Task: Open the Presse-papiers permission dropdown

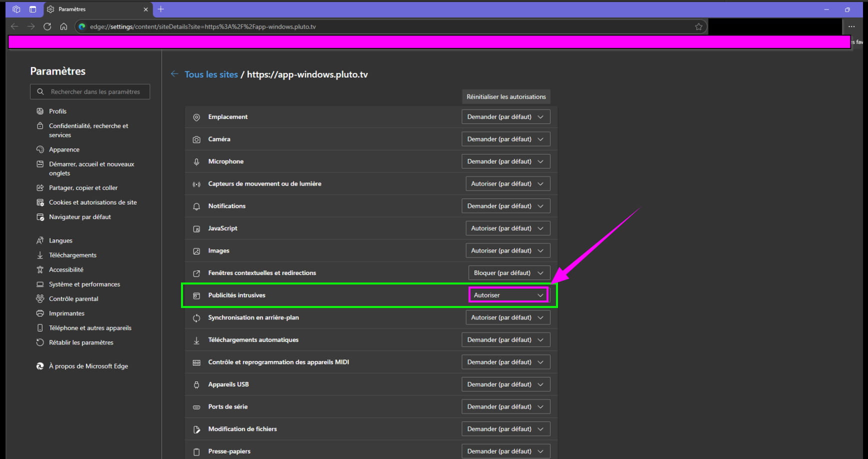Action: click(x=505, y=451)
